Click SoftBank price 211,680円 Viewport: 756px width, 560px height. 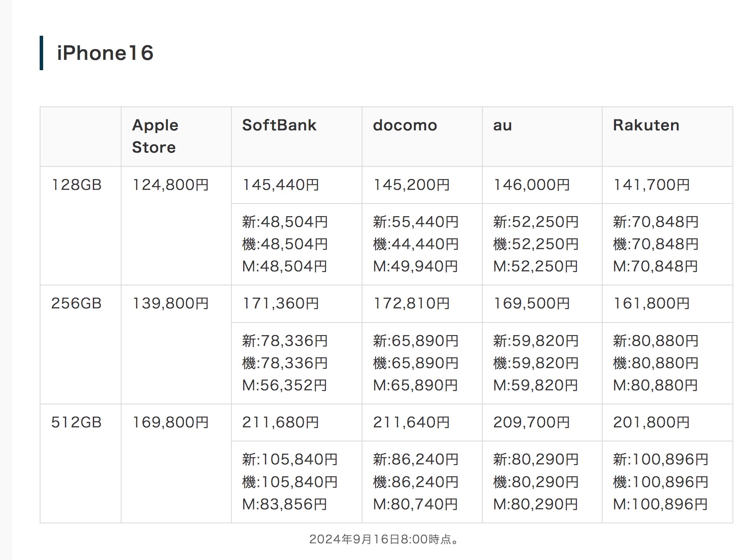click(x=281, y=422)
